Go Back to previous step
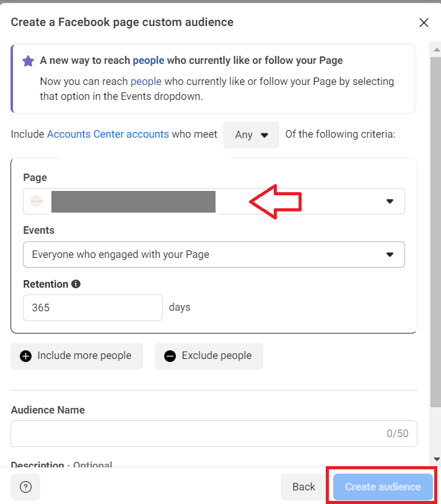 click(303, 487)
